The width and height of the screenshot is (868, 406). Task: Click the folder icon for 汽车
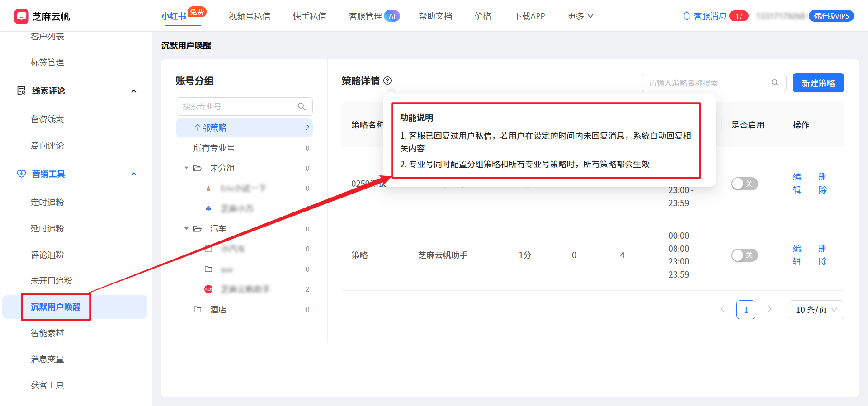coord(198,229)
